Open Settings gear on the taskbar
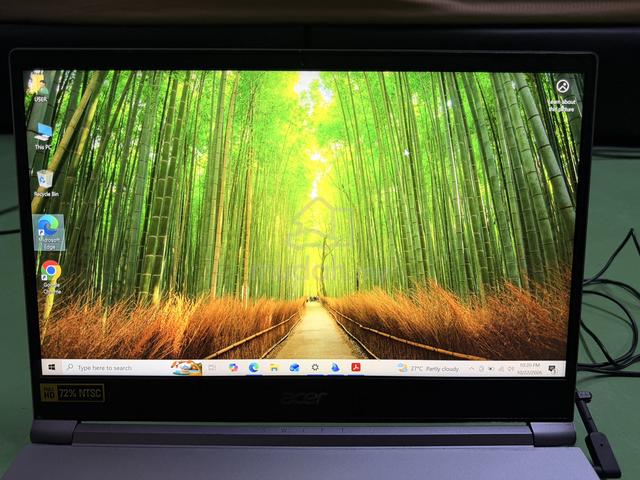 315,368
